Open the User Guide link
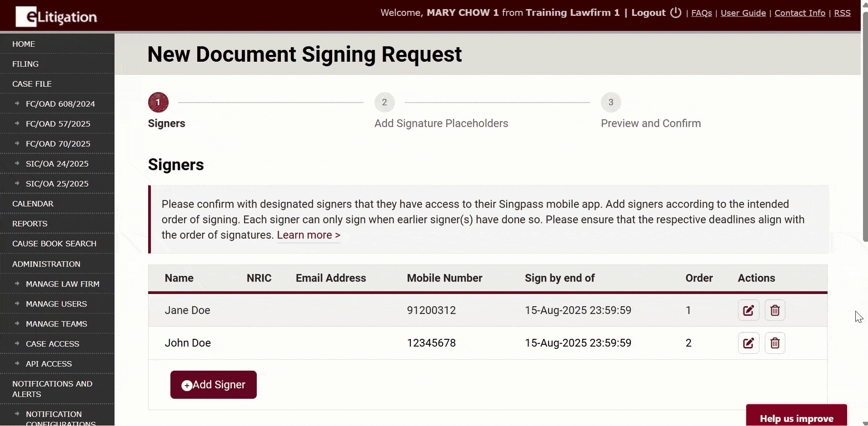Screen dimensions: 868x426 743,13
